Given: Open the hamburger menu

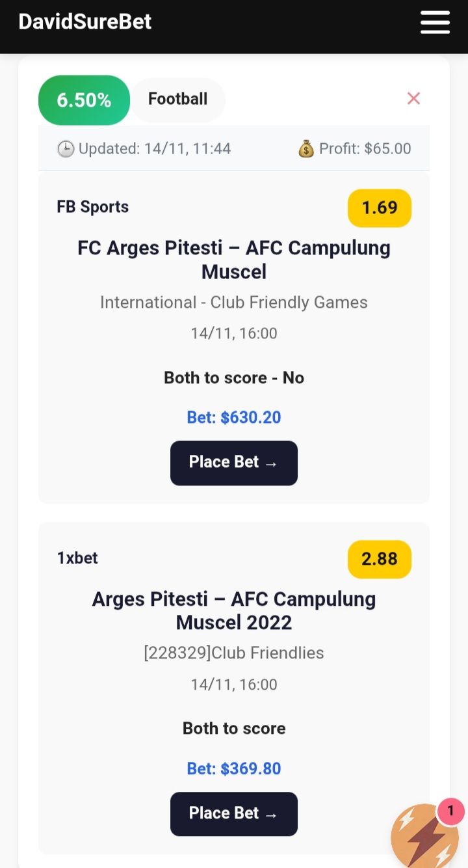Looking at the screenshot, I should [x=435, y=22].
